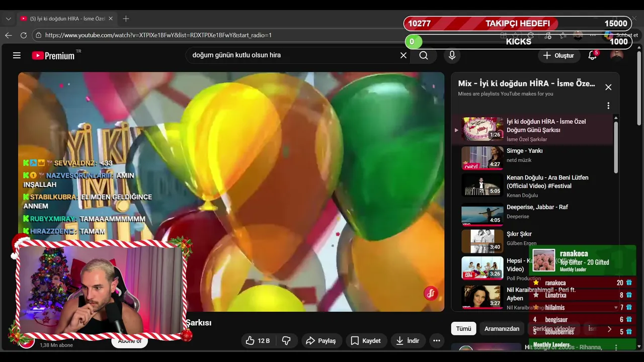
Task: Click the music note badge on video
Action: (431, 293)
